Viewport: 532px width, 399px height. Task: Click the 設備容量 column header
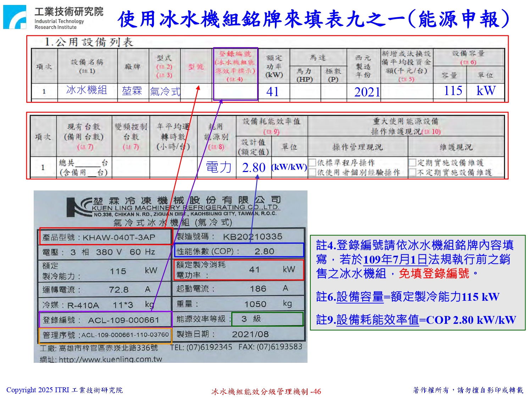coord(469,57)
